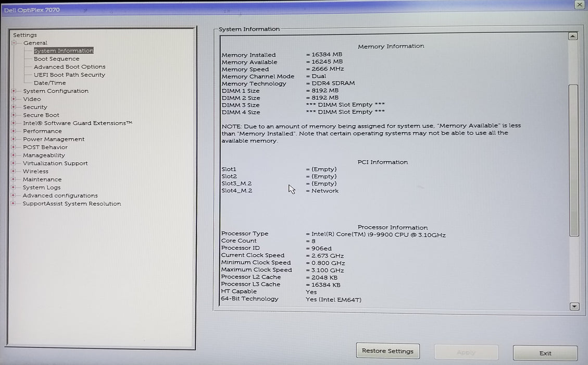Click the Core Count row label
The height and width of the screenshot is (365, 588).
(x=239, y=241)
